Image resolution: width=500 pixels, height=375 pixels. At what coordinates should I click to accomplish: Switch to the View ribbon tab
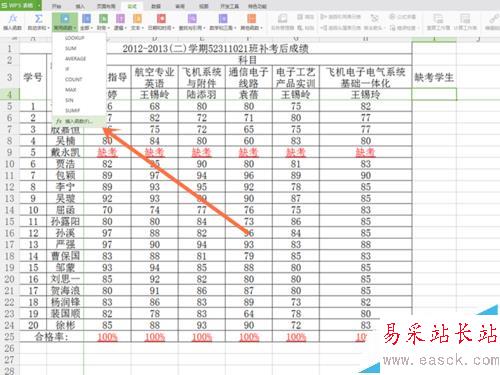point(204,6)
